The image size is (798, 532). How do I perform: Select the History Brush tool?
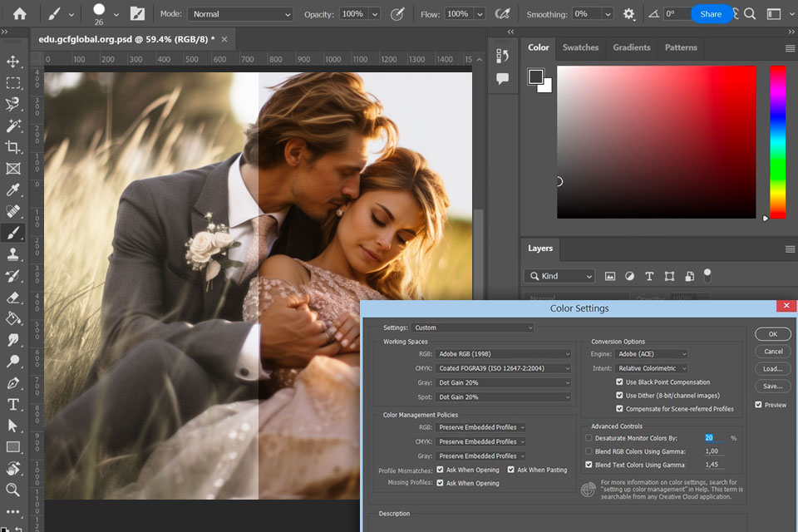coord(12,276)
